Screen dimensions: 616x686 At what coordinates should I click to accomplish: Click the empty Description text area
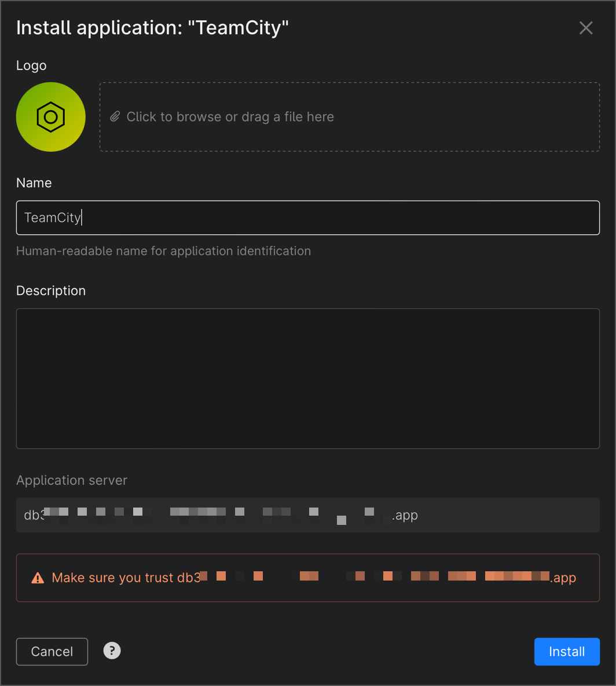307,378
